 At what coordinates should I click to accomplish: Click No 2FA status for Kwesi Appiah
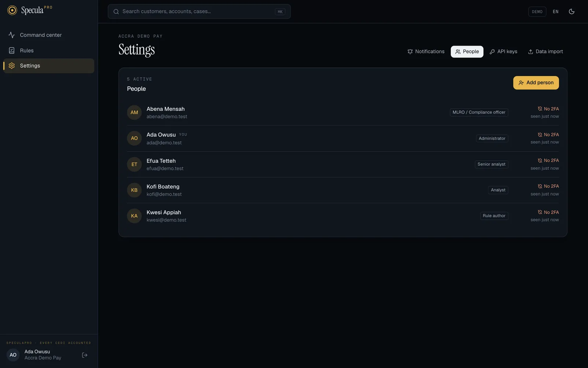tap(548, 212)
